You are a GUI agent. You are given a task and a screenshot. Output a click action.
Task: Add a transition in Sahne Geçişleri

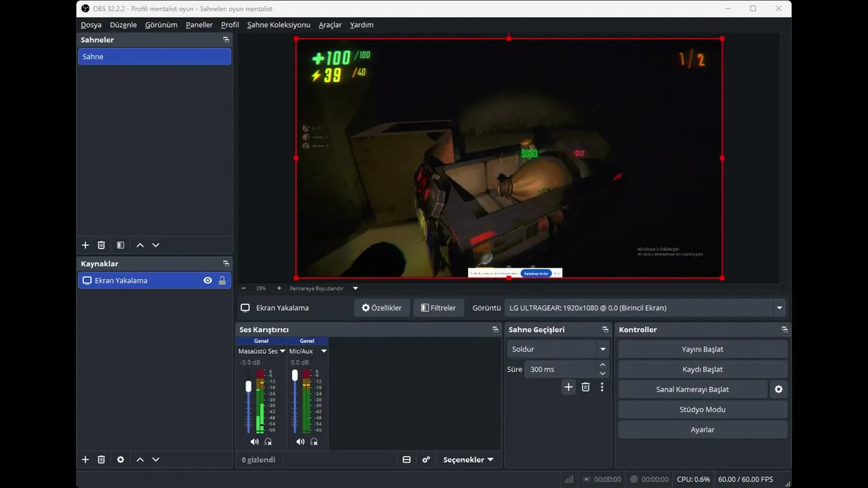(568, 387)
